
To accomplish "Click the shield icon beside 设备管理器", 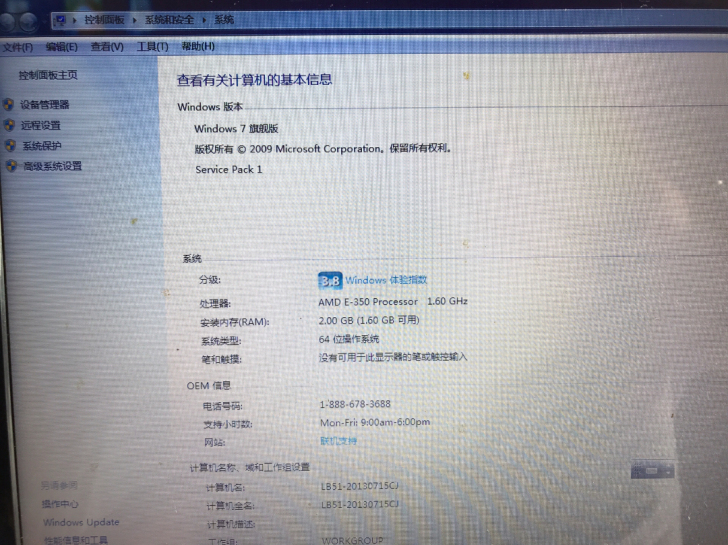I will tap(8, 104).
